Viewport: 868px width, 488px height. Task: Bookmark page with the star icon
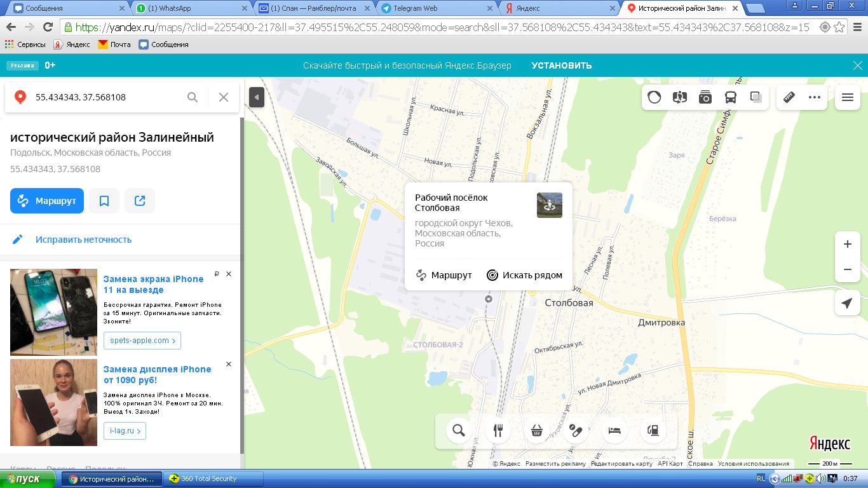tap(839, 27)
